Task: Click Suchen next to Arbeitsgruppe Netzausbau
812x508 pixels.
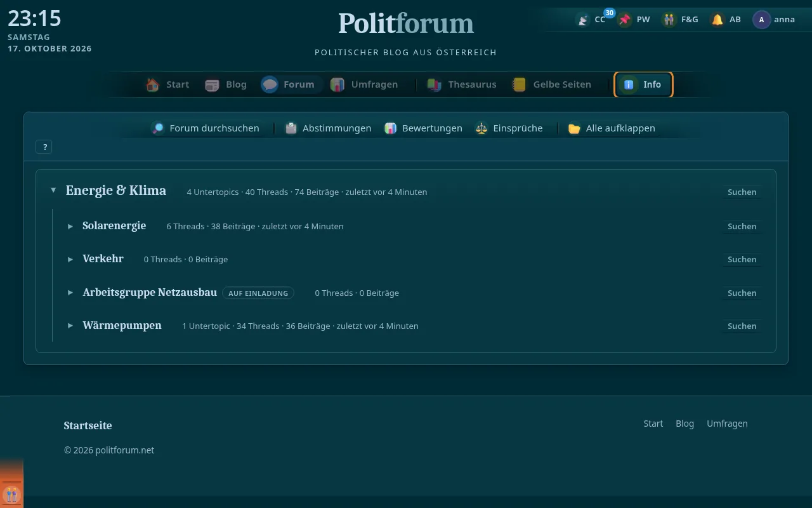Action: [x=742, y=293]
